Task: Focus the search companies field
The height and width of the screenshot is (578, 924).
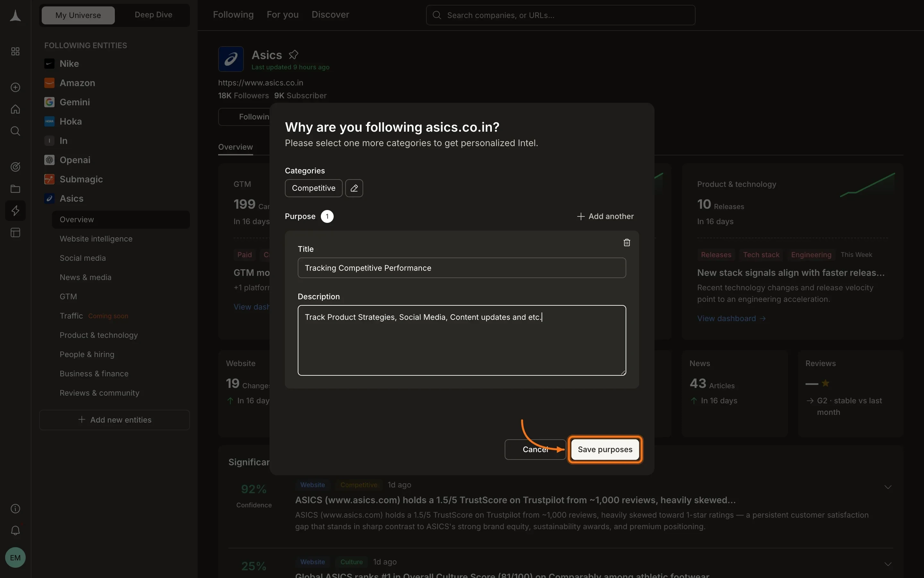Action: tap(560, 15)
